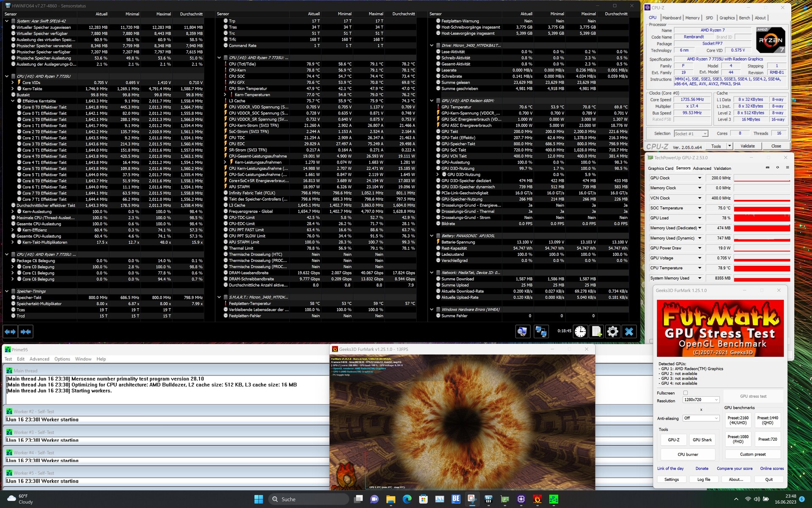Click Windows taskbar Suche search field
812x508 pixels.
[x=309, y=499]
